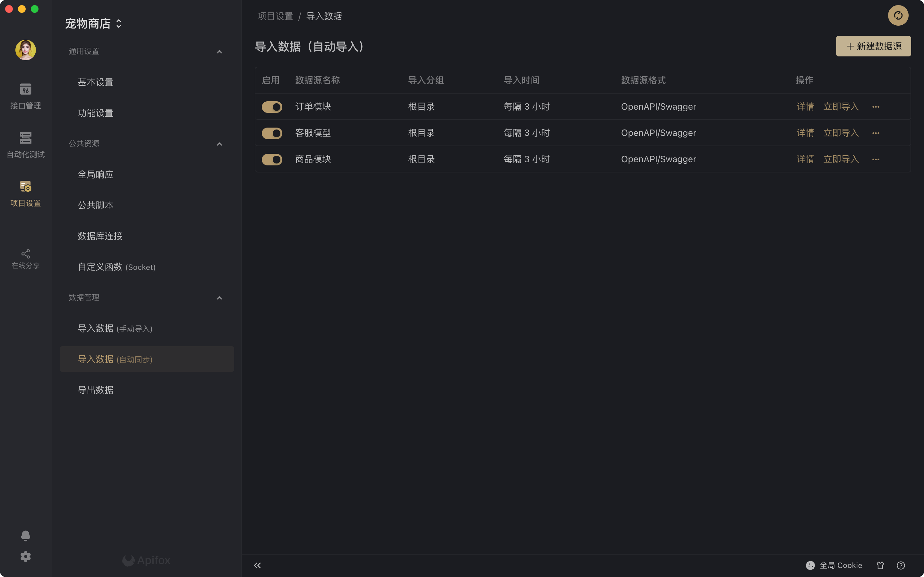Collapse the 公共资源 section
The height and width of the screenshot is (577, 924).
(x=219, y=144)
